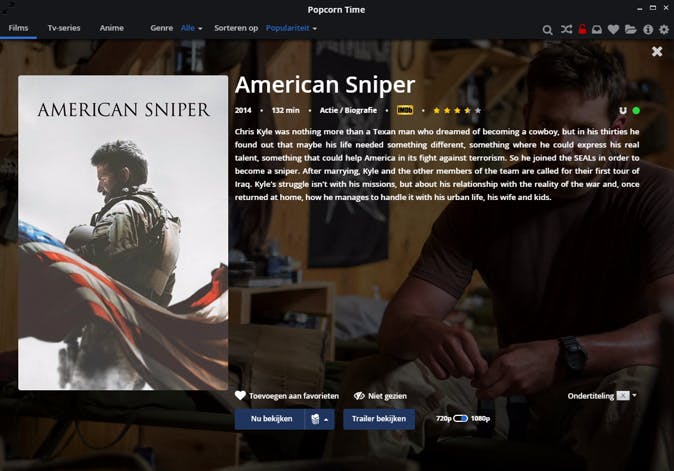Minimize the Popcorn Time window
Screen dimensions: 674x471
[640, 8]
